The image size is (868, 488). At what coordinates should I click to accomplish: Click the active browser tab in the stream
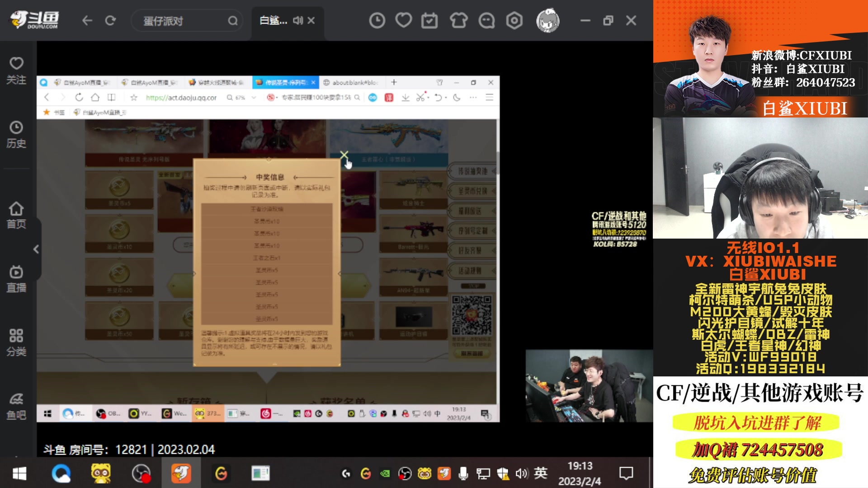click(x=285, y=82)
